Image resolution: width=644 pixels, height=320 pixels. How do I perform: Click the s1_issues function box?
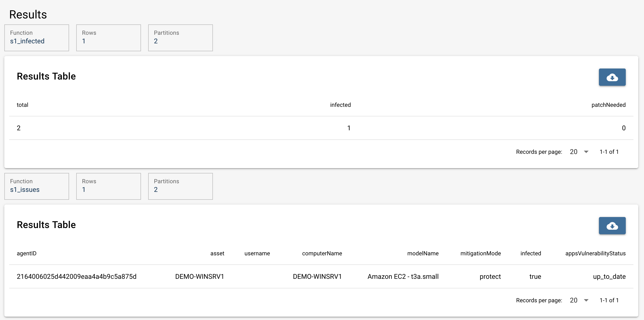[36, 186]
